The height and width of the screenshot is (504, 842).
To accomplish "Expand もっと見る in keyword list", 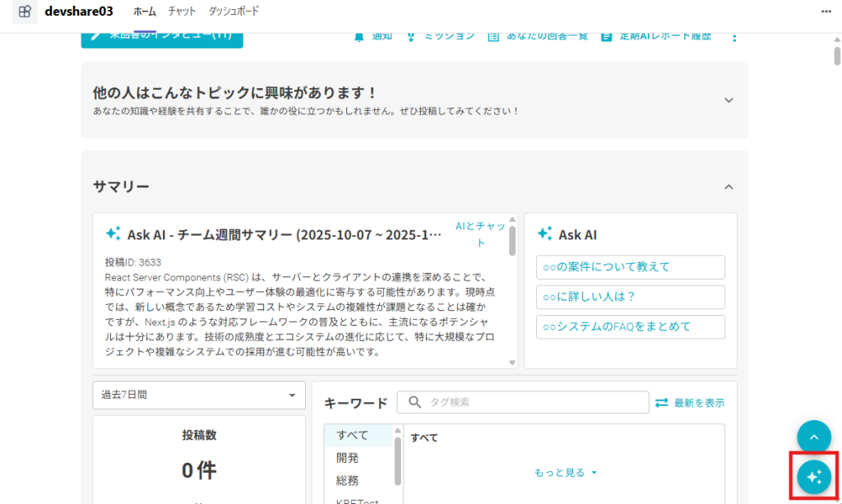I will pos(565,473).
